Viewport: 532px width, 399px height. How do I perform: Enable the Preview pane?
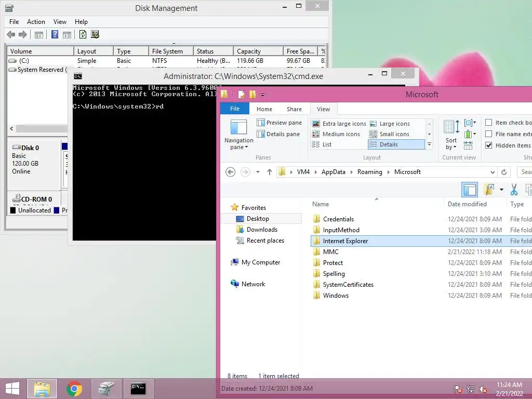click(x=279, y=123)
